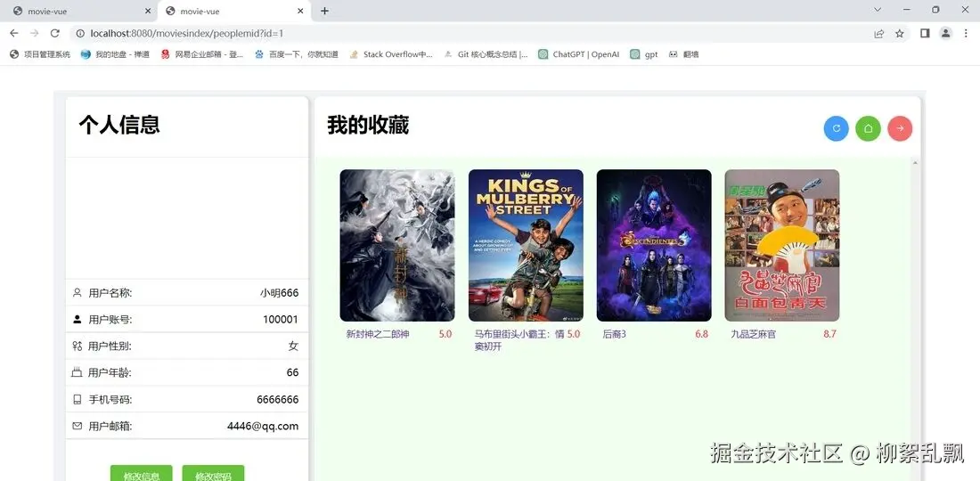
Task: Open the ChatGPT | OpenAI bookmark
Action: pyautogui.click(x=579, y=54)
